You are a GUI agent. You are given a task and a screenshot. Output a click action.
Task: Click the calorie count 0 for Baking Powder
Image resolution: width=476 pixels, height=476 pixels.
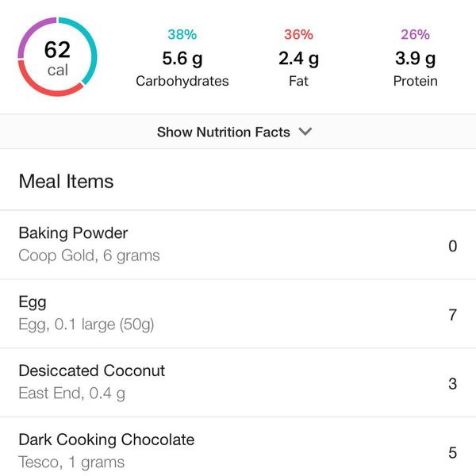452,246
